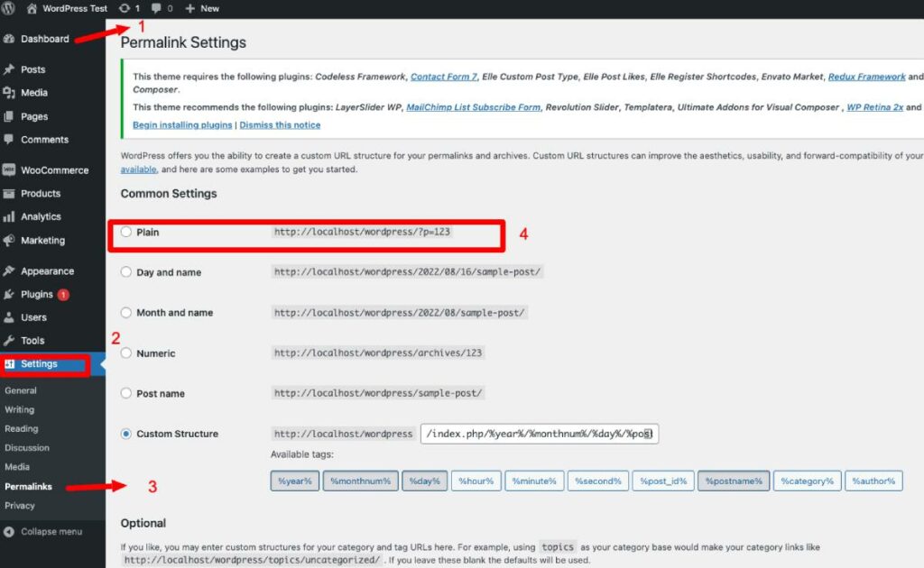Viewport: 924px width, 568px height.
Task: Click the Posts pushpin icon
Action: tap(9, 69)
